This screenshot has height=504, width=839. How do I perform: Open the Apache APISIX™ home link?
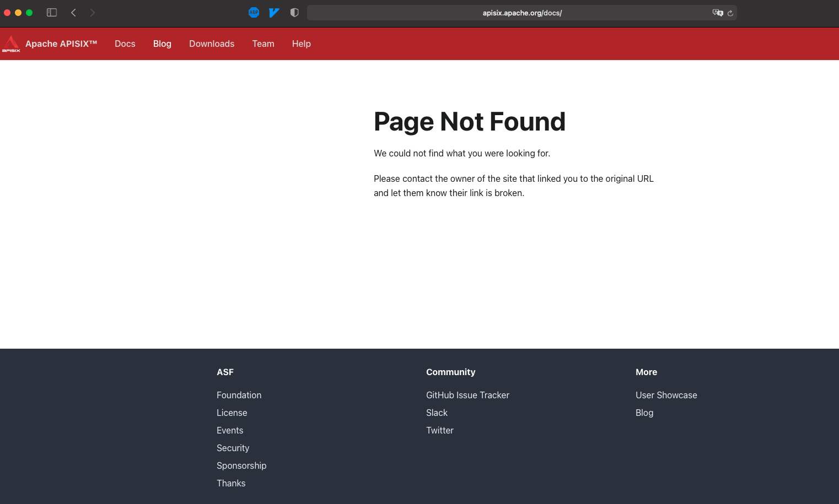click(x=61, y=44)
